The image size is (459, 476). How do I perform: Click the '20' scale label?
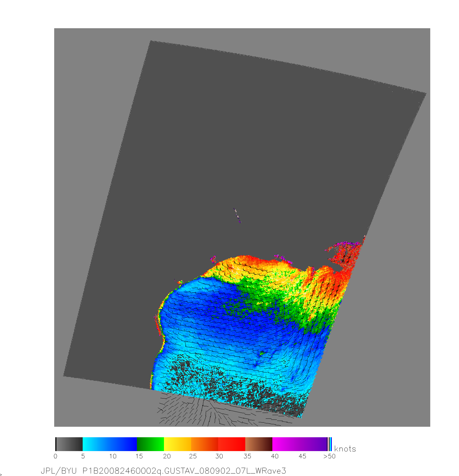click(x=167, y=456)
